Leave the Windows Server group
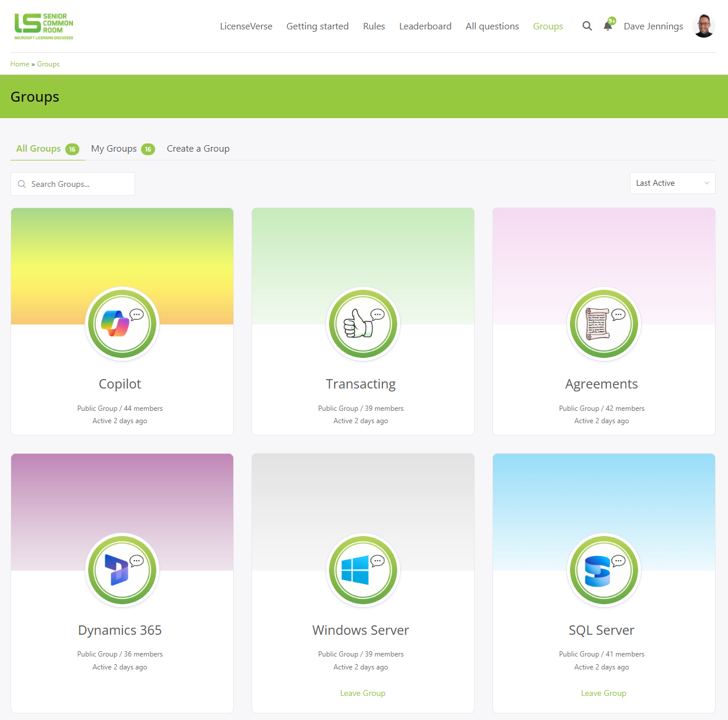 [x=363, y=694]
